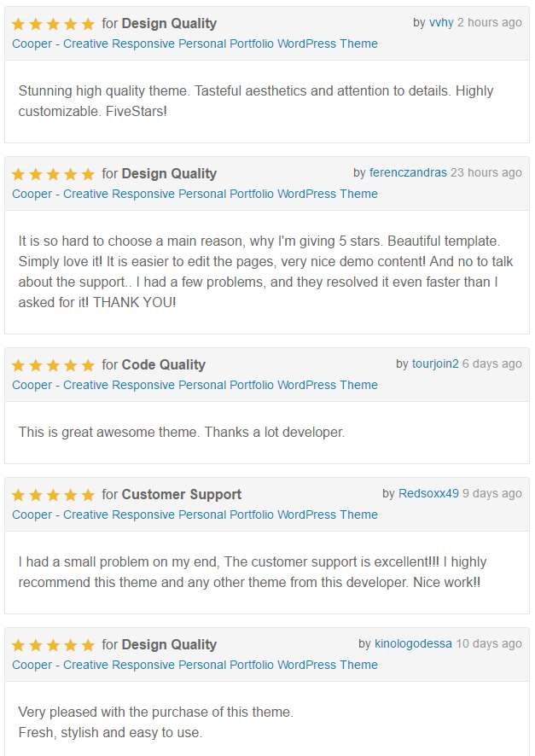Open ferenczandras's user profile
This screenshot has width=535, height=756.
408,172
